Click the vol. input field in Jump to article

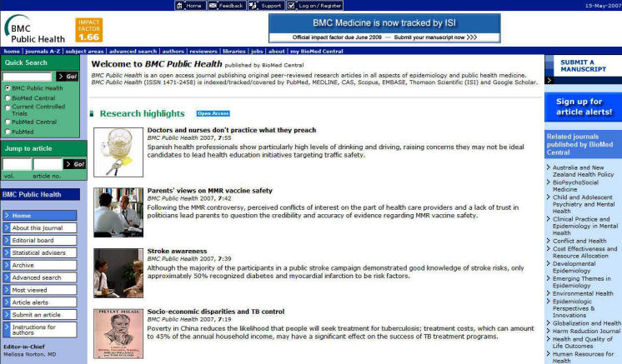[17, 164]
